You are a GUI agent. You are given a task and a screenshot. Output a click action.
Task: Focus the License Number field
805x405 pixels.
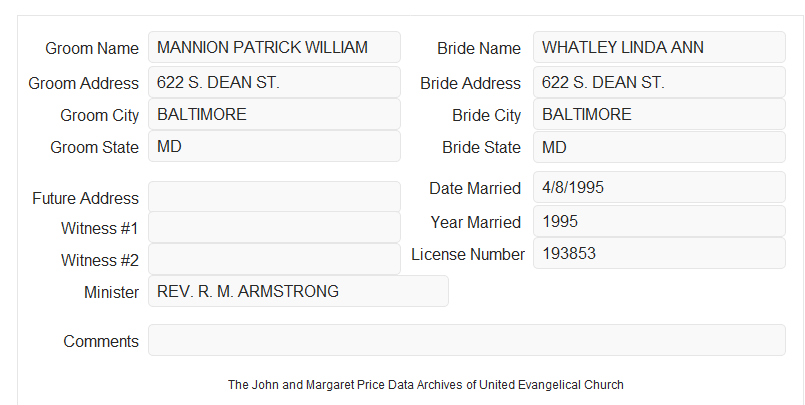coord(659,253)
